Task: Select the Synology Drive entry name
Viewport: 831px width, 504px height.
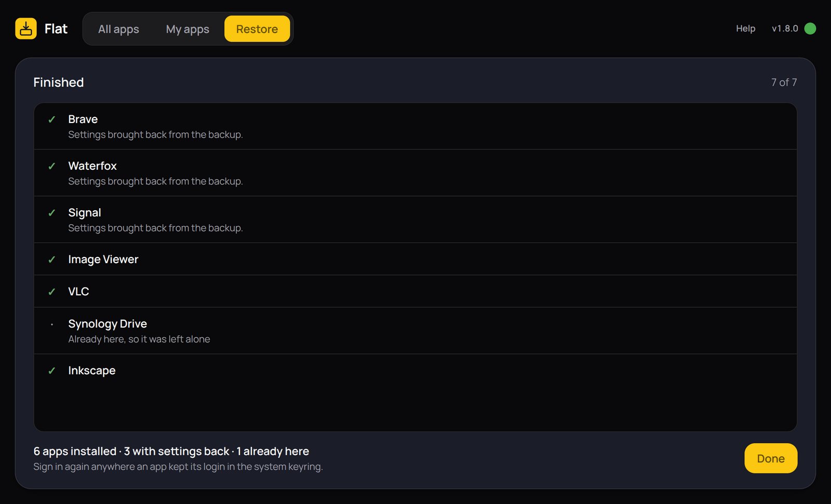Action: pos(108,324)
